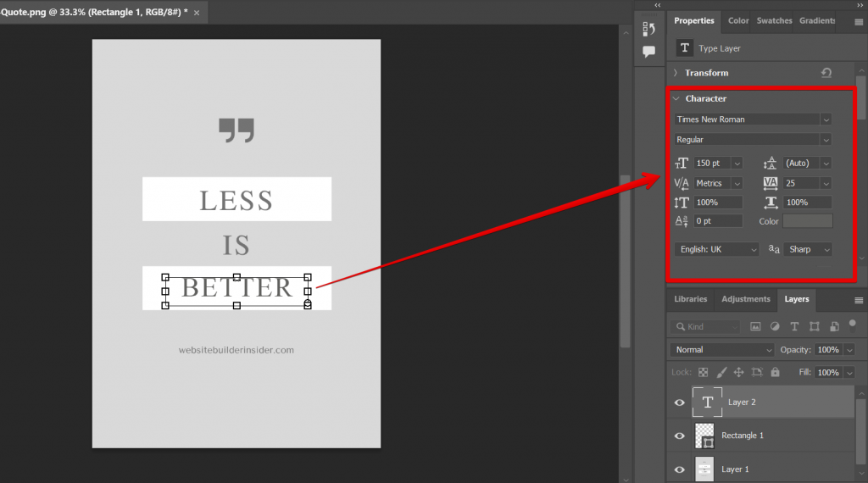Click the Type Layer T icon
The image size is (868, 483).
(685, 48)
